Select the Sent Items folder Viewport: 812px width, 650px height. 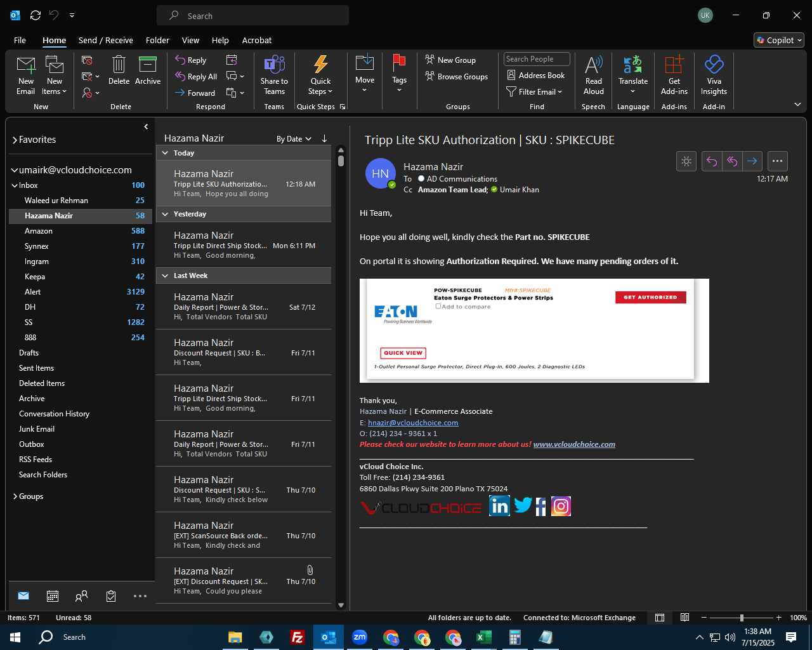[81, 368]
